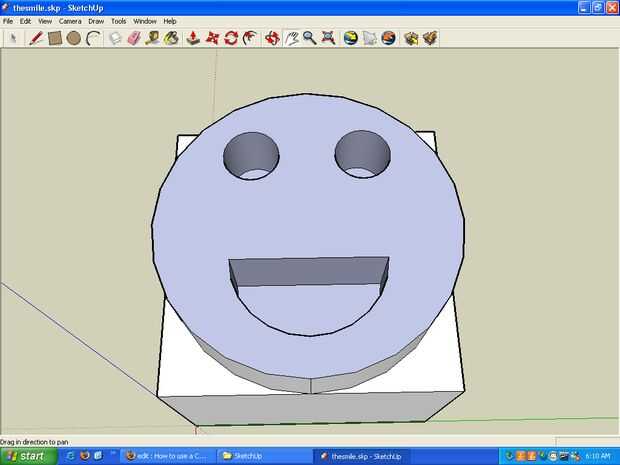The image size is (620, 465).
Task: Launch Internet Explorer from quick launch
Action: (x=71, y=456)
